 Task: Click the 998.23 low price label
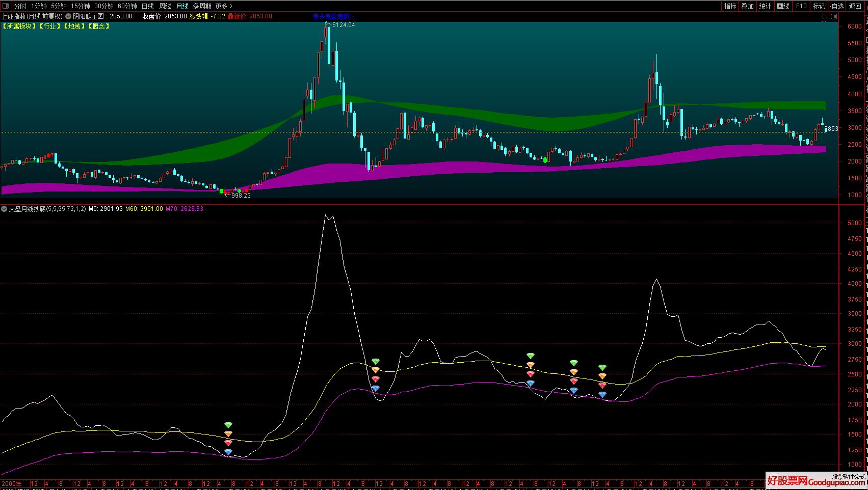[x=241, y=196]
